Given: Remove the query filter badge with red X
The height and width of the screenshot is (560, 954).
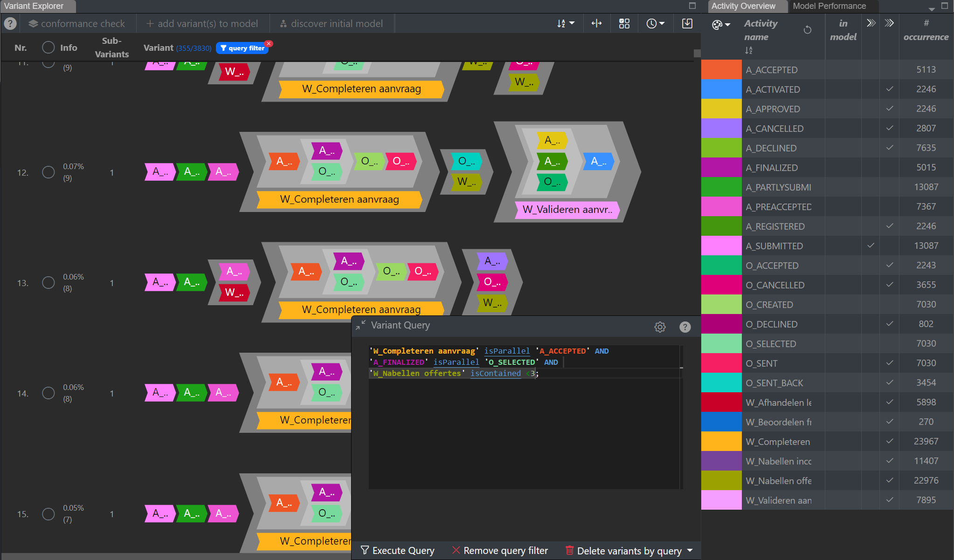Looking at the screenshot, I should 269,44.
